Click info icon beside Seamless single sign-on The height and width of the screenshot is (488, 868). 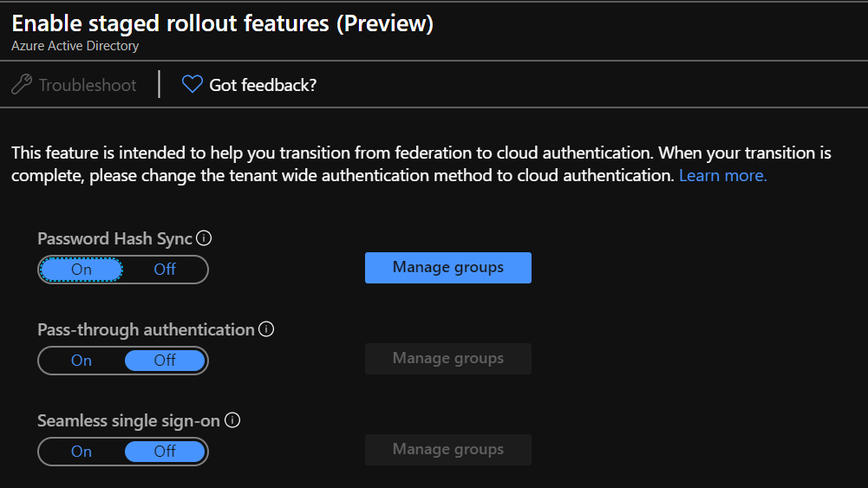(x=232, y=420)
